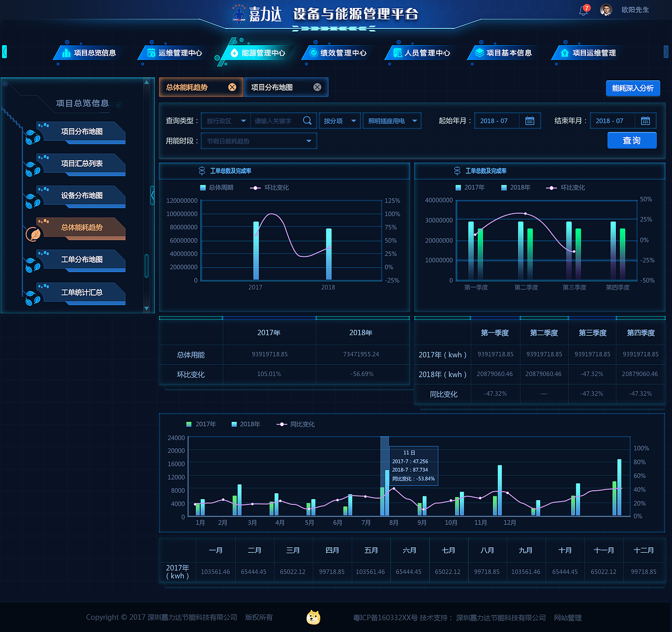Viewport: 672px width, 632px height.
Task: Toggle 环比变化 legend in quarterly chart
Action: 565,188
